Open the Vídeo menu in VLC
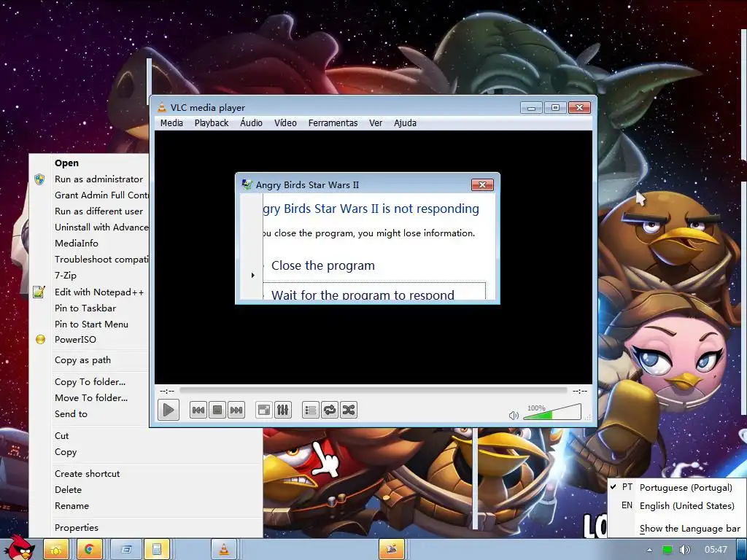This screenshot has width=747, height=560. coord(285,122)
